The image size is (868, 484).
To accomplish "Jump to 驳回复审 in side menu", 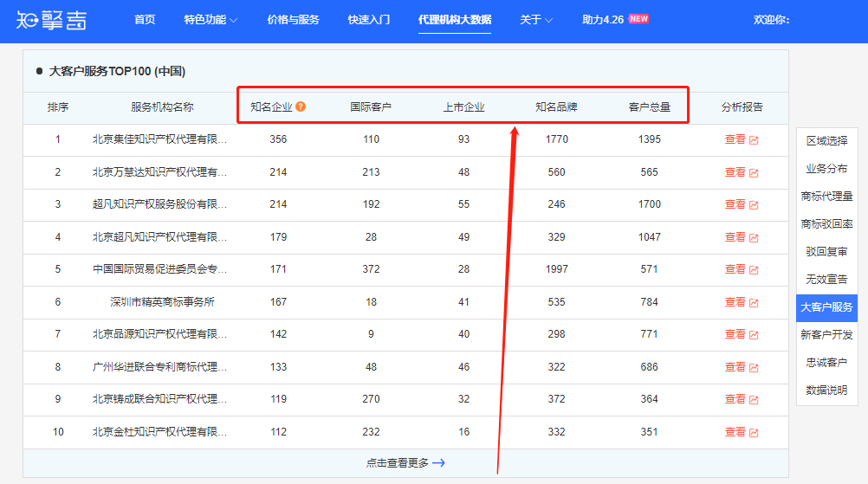I will pyautogui.click(x=826, y=252).
